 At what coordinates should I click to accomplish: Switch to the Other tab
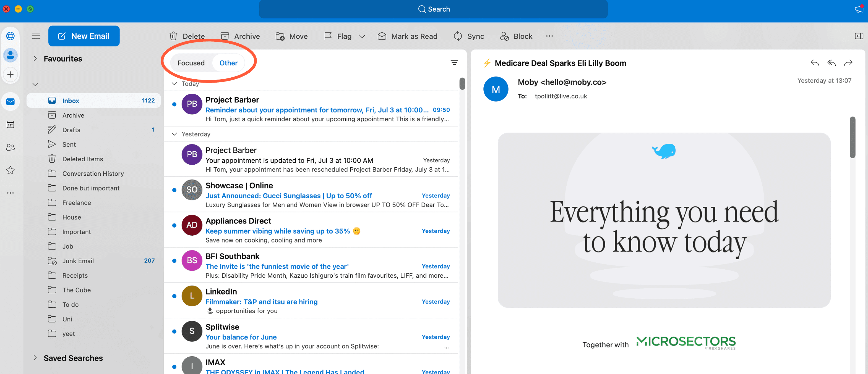(228, 63)
